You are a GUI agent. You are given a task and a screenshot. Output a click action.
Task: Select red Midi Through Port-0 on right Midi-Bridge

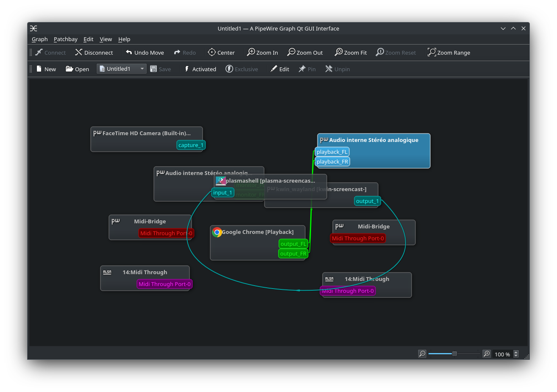358,238
